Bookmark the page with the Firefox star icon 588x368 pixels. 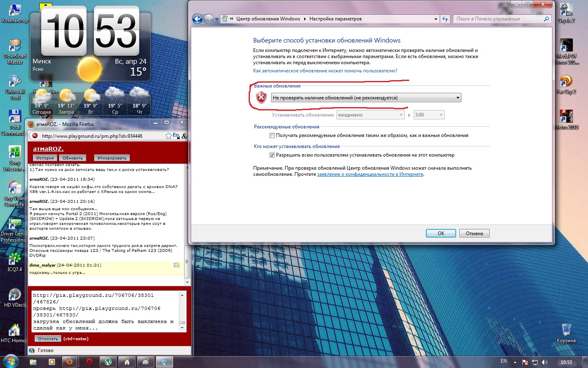168,136
